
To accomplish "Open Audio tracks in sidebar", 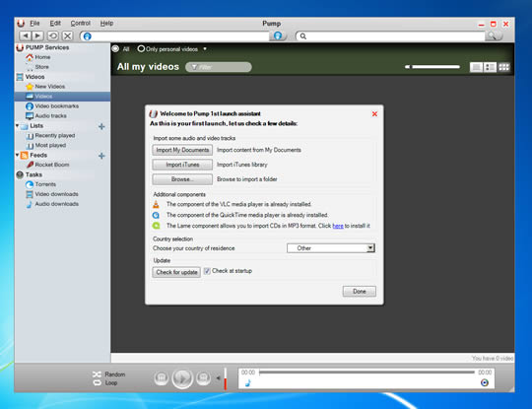I will pyautogui.click(x=50, y=115).
